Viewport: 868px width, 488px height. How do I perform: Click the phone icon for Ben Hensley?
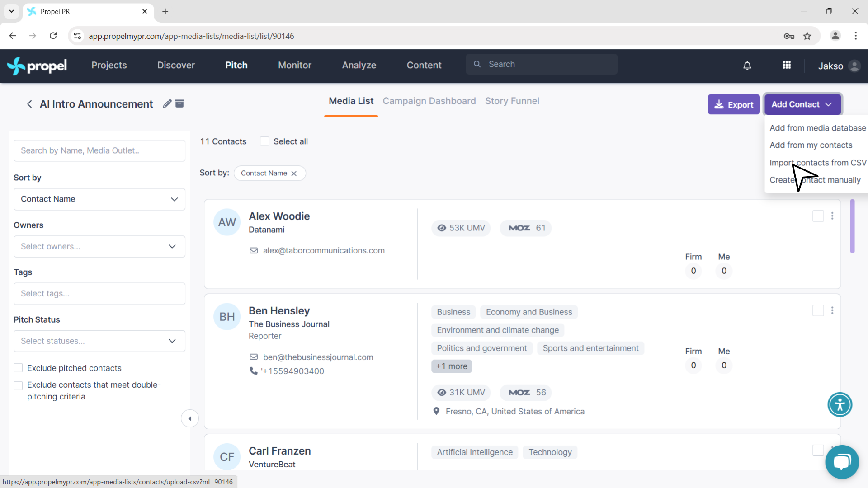254,371
